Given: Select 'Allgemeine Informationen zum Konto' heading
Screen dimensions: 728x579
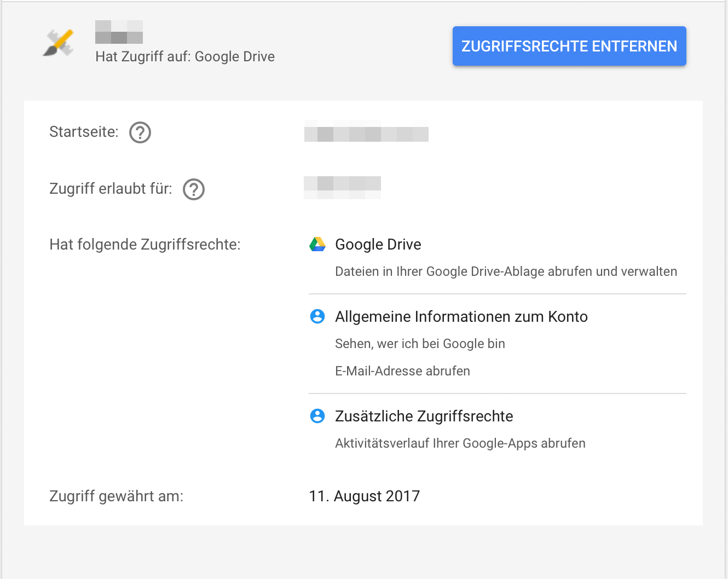Looking at the screenshot, I should 461,316.
